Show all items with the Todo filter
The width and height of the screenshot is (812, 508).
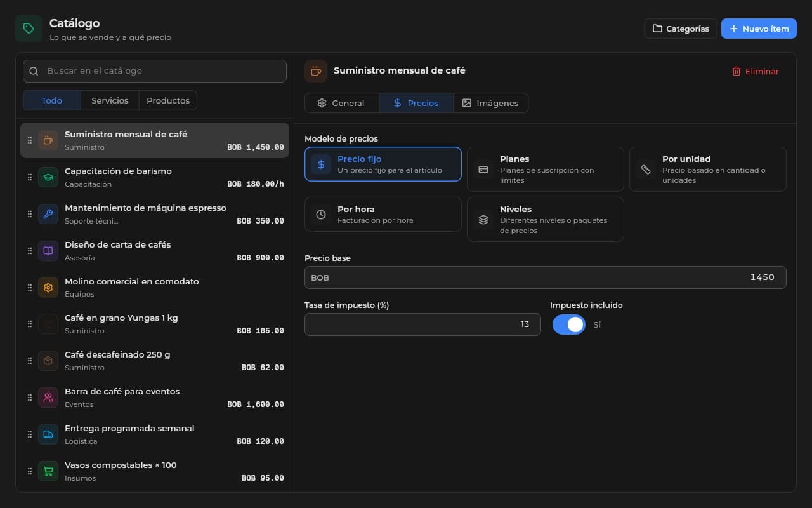pyautogui.click(x=52, y=100)
